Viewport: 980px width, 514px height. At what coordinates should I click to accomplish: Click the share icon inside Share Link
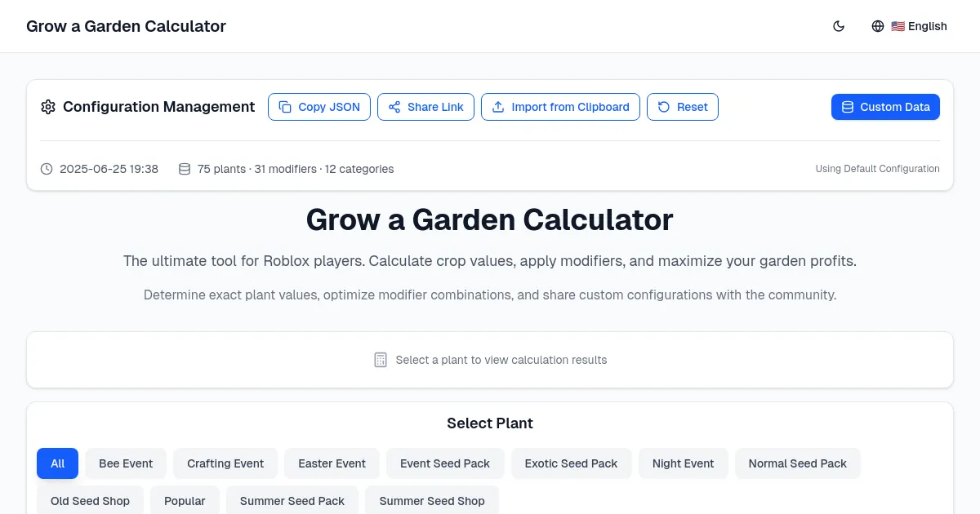[394, 107]
